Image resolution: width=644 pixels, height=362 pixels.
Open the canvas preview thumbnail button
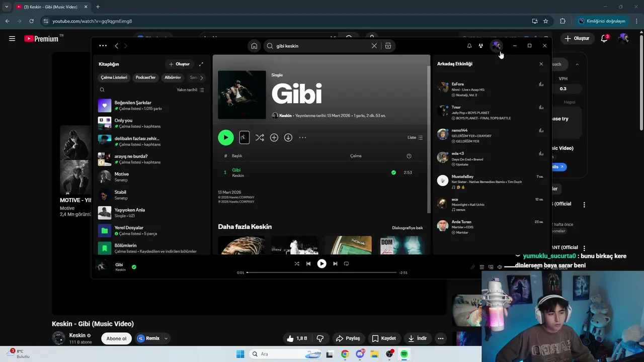coord(244,137)
